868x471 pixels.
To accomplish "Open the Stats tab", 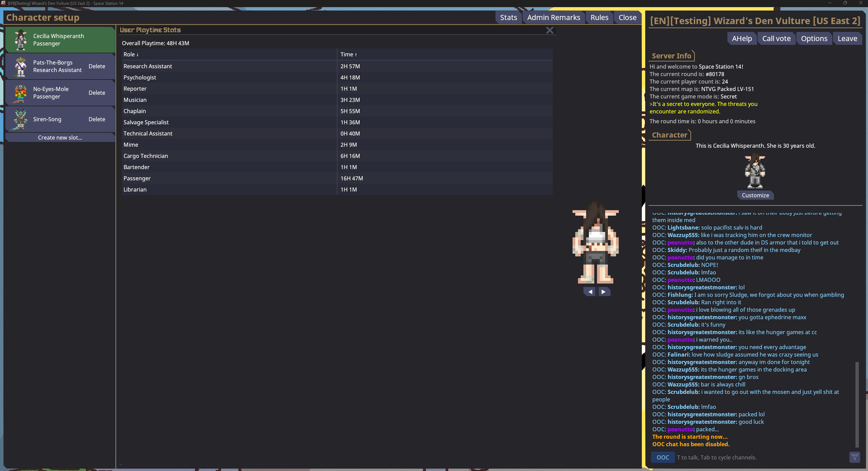I will pyautogui.click(x=508, y=17).
